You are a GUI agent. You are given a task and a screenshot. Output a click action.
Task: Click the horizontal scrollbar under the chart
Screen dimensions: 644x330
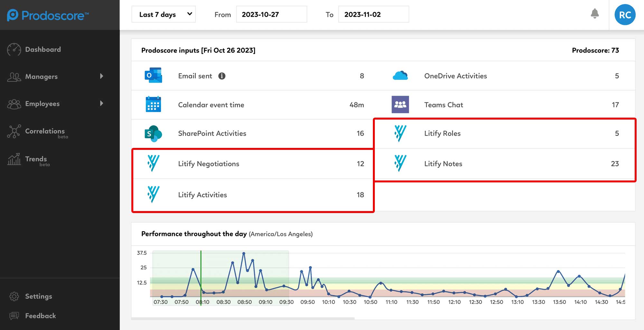tap(243, 318)
